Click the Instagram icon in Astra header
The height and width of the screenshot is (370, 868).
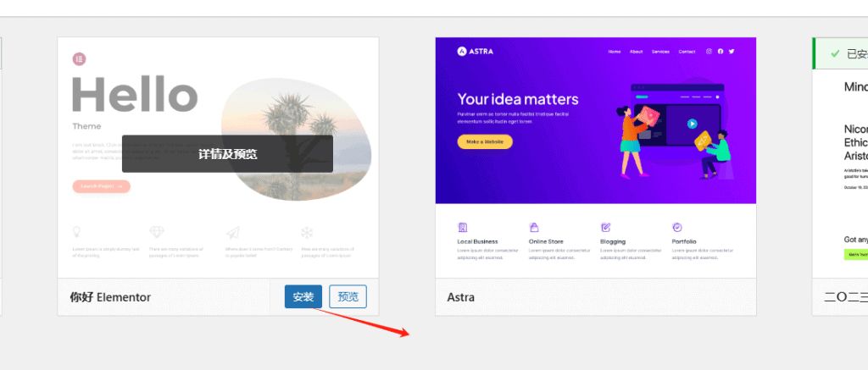coord(709,52)
